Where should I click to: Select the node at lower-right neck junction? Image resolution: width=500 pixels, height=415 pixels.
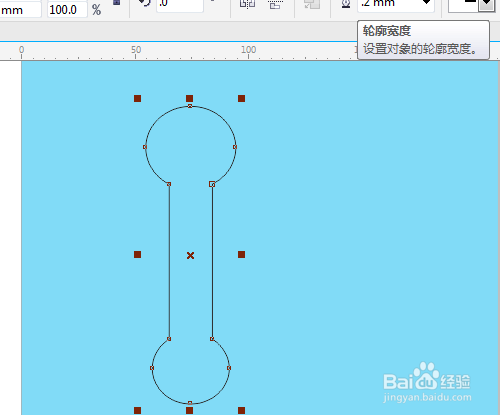(212, 339)
